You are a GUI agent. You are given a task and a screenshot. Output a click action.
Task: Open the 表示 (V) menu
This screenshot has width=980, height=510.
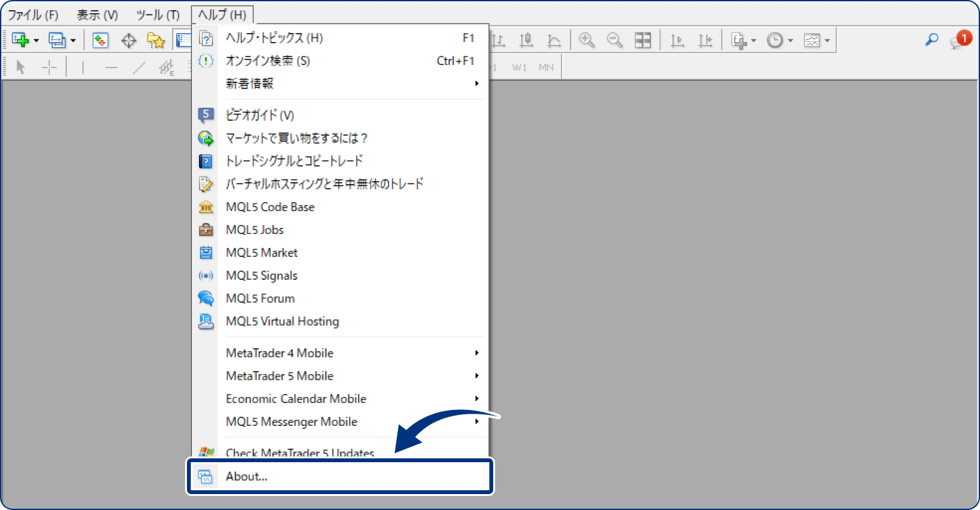pos(97,15)
